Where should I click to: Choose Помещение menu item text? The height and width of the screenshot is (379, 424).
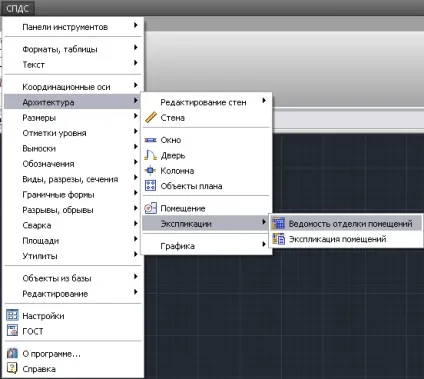[x=183, y=209]
